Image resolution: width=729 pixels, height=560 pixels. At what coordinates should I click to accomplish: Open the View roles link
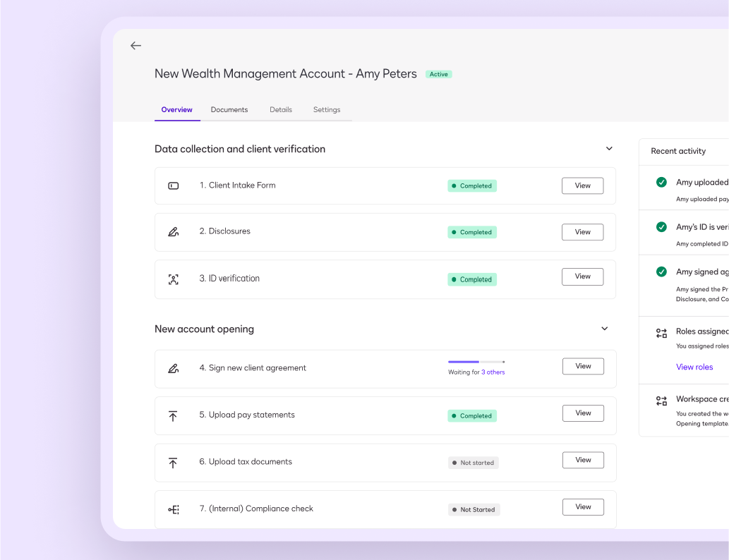(x=694, y=367)
